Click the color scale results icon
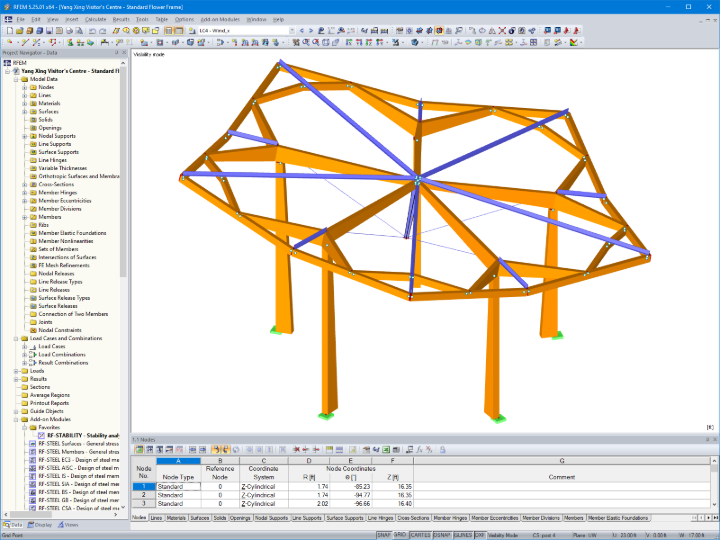720x540 pixels. pyautogui.click(x=574, y=42)
